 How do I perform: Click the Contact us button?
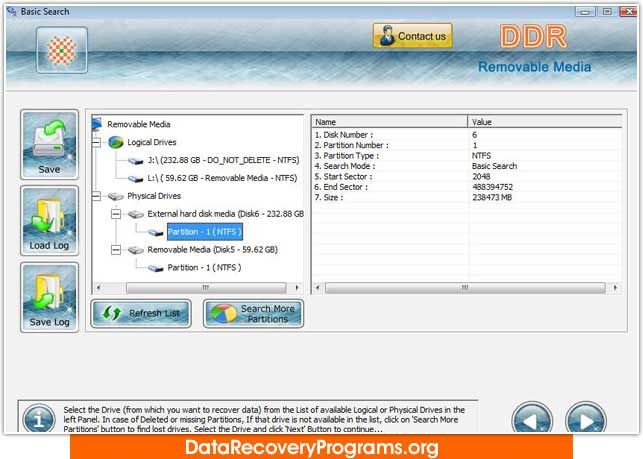(413, 36)
